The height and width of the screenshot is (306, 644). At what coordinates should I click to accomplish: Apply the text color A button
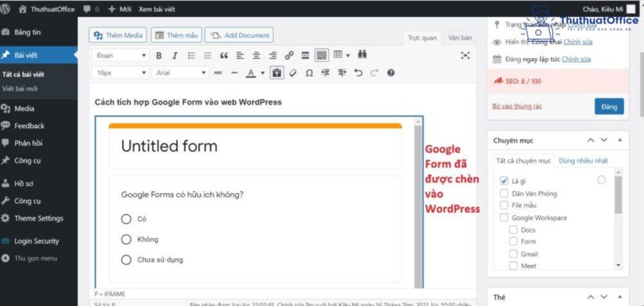(x=250, y=73)
